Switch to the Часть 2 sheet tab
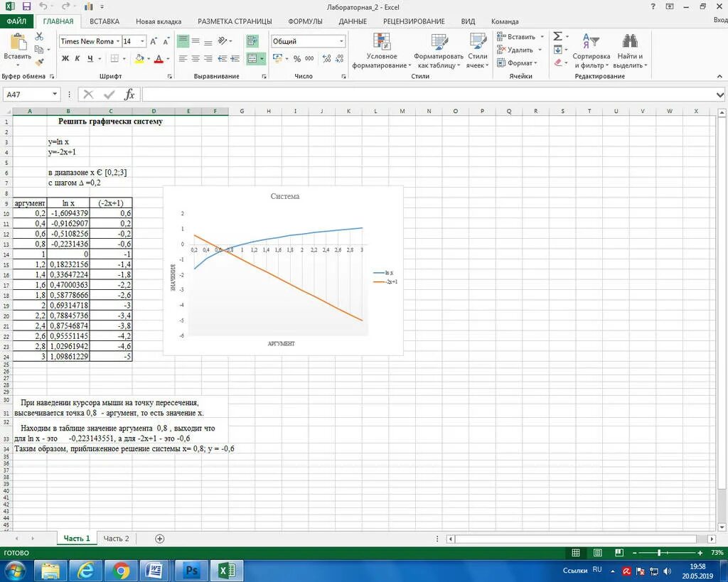 [116, 539]
